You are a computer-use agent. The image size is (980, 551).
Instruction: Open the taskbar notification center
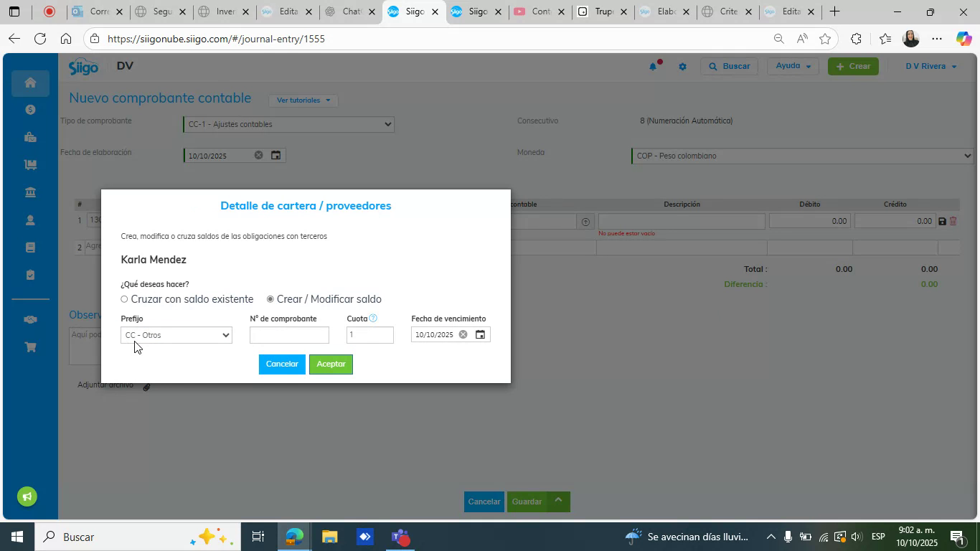(x=957, y=537)
